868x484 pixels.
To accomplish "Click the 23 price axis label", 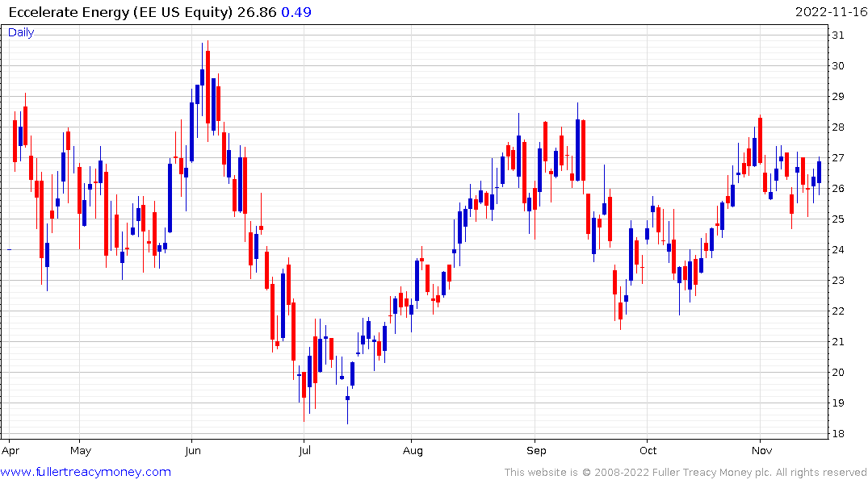I will (838, 281).
